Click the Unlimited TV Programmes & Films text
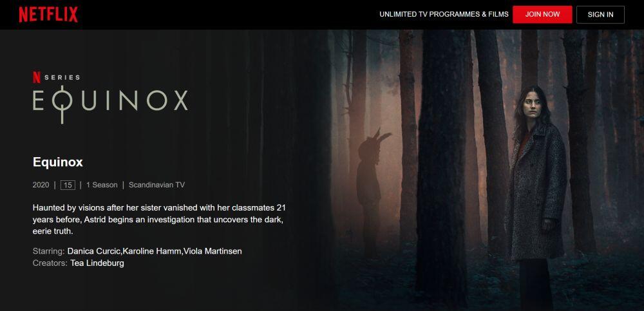 click(444, 14)
